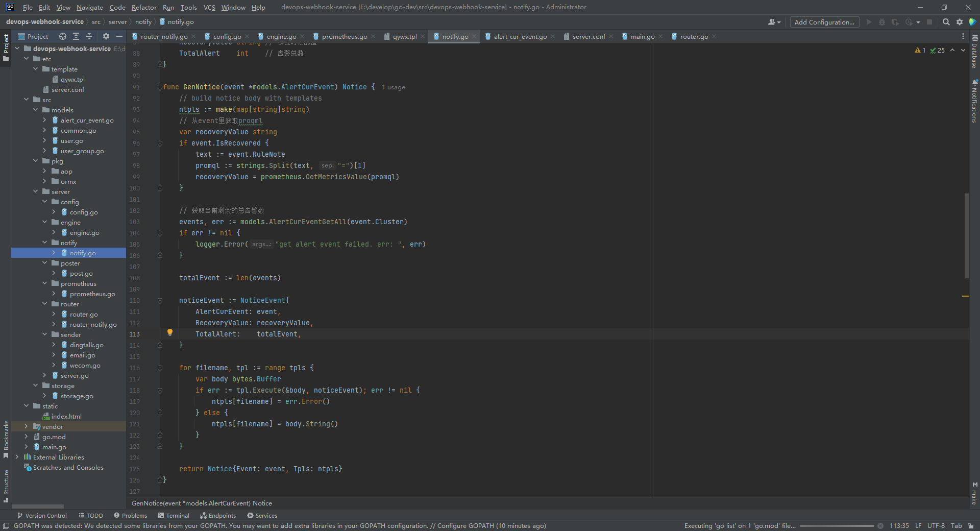This screenshot has height=531, width=980.
Task: Click the Add Configuration... button
Action: [824, 22]
